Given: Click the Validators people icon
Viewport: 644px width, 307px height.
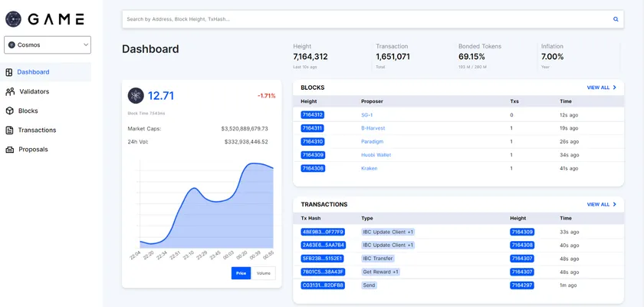Looking at the screenshot, I should pos(10,91).
